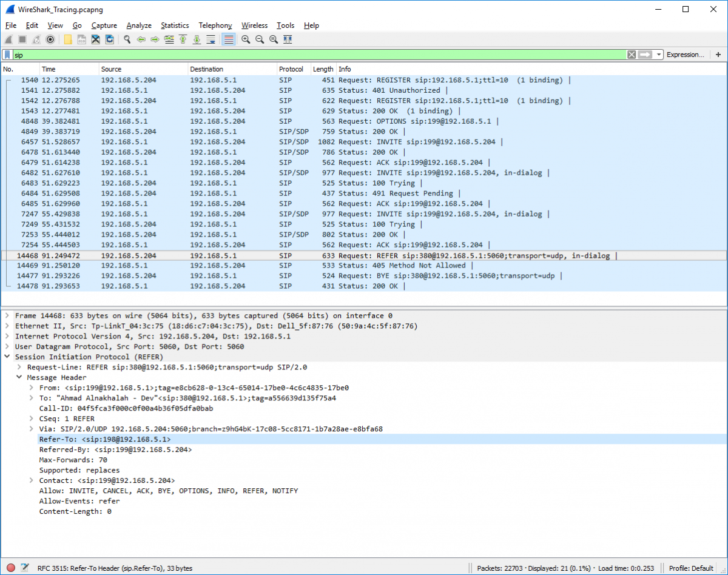
Task: Open the Help menu
Action: [x=311, y=25]
